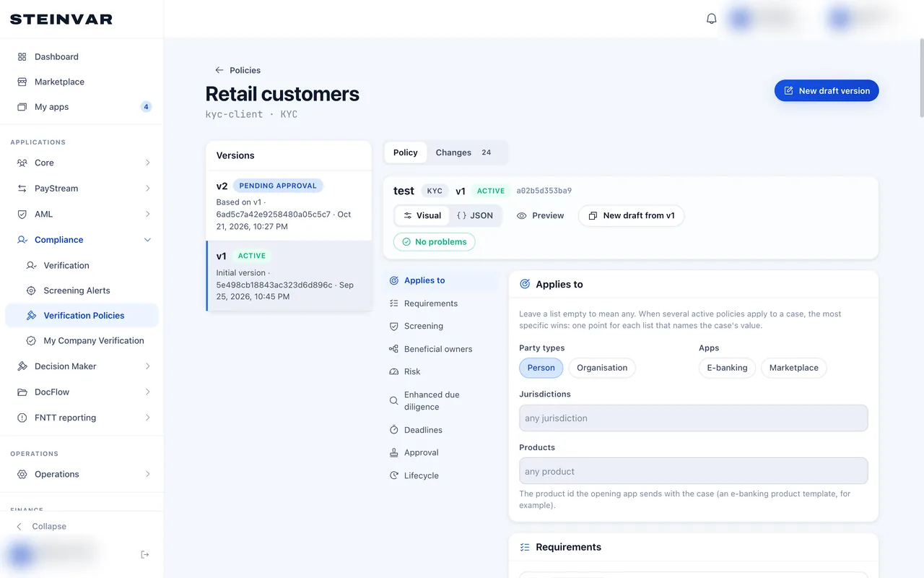
Task: Click the Screening shield icon in section nav
Action: point(393,326)
